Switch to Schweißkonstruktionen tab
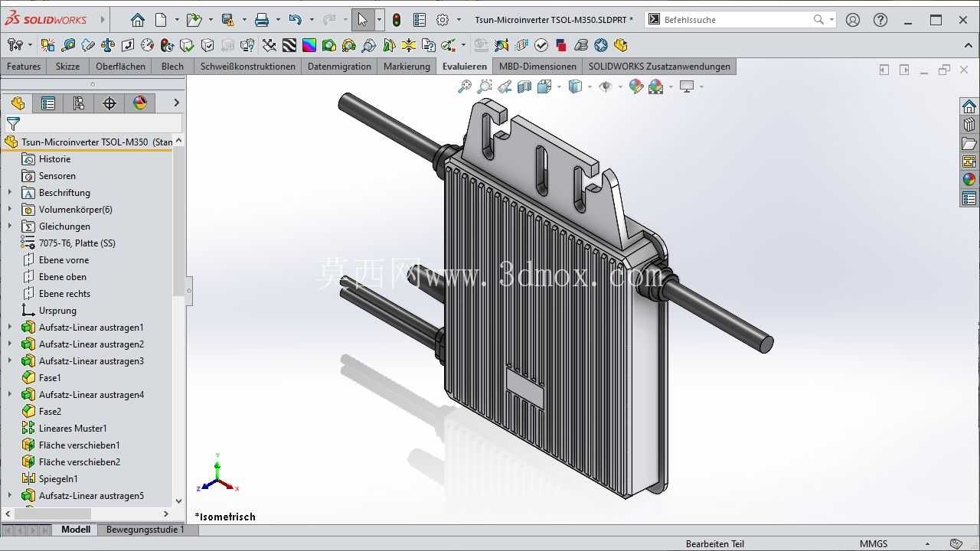980x551 pixels. 248,67
